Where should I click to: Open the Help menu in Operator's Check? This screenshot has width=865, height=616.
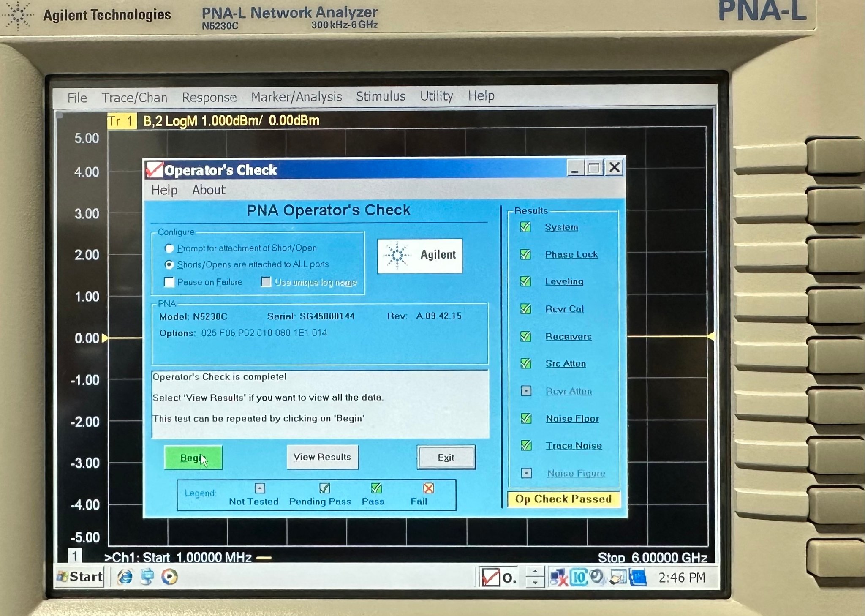click(x=164, y=190)
